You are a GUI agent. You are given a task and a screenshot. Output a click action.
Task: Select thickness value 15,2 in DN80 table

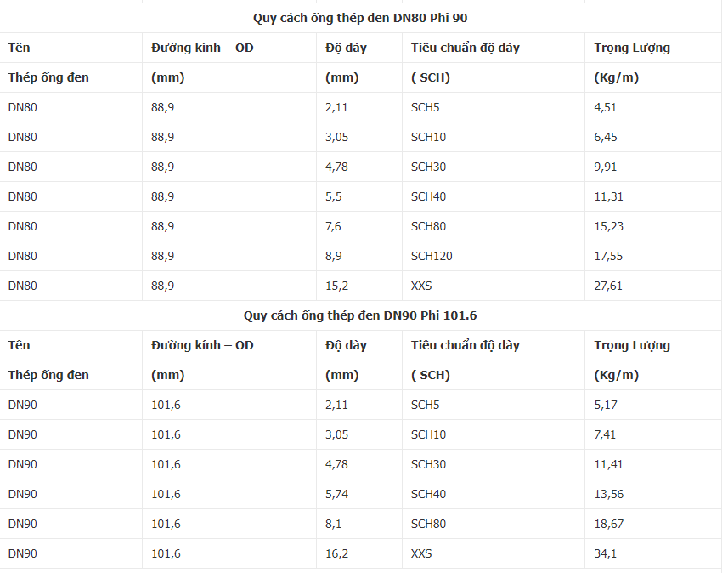point(336,286)
